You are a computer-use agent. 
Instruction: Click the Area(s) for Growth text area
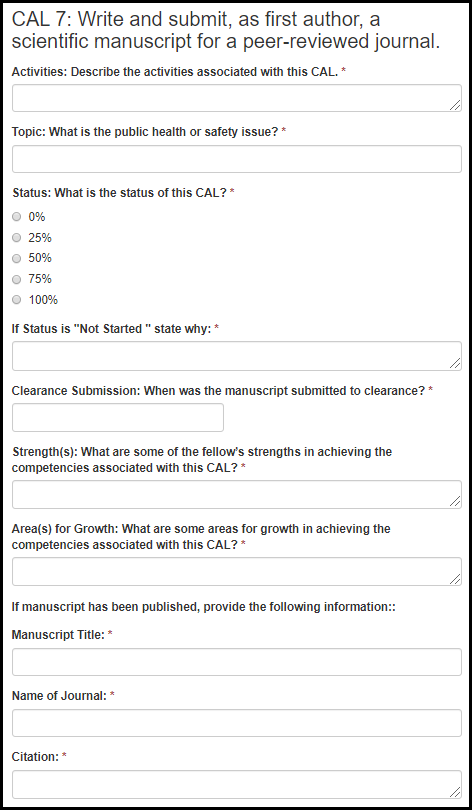[x=237, y=571]
